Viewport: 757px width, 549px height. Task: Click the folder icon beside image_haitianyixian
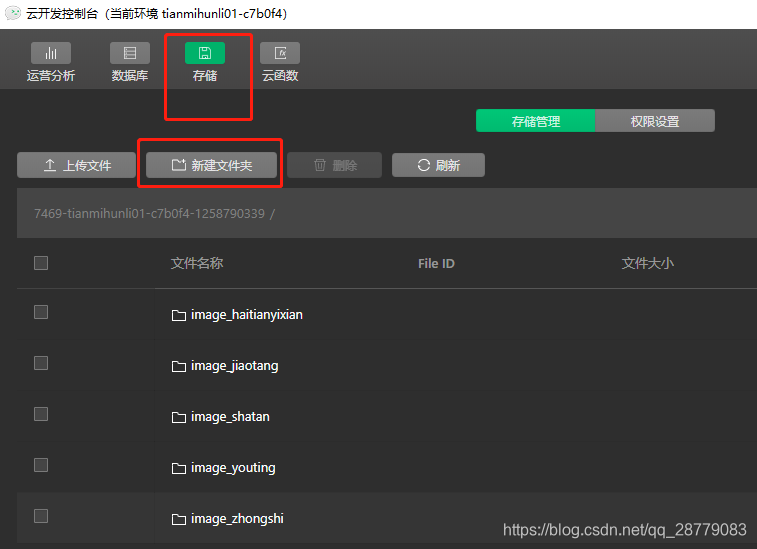pyautogui.click(x=179, y=315)
